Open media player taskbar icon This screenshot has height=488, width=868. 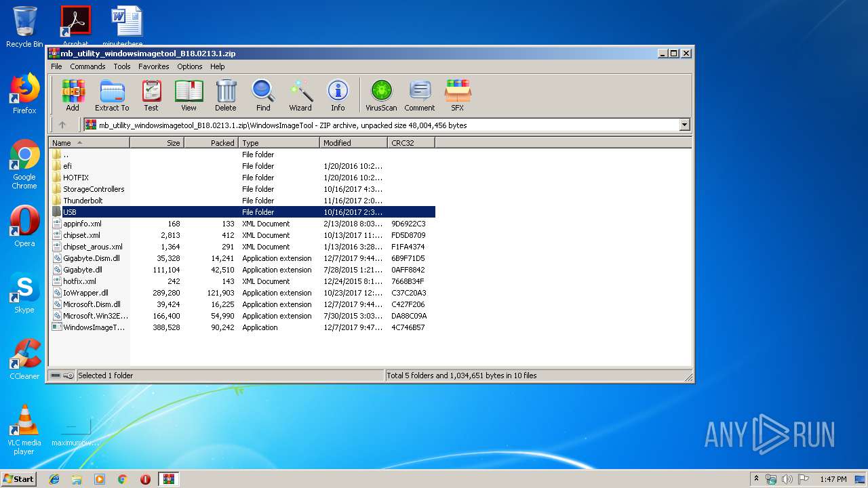click(100, 479)
